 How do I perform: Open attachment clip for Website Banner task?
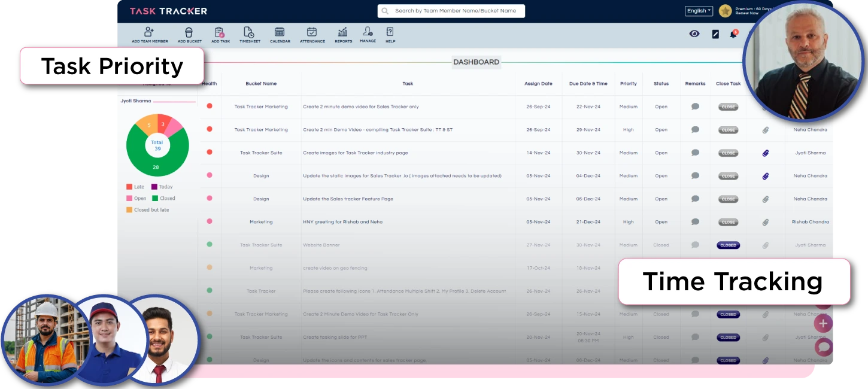[x=765, y=245]
